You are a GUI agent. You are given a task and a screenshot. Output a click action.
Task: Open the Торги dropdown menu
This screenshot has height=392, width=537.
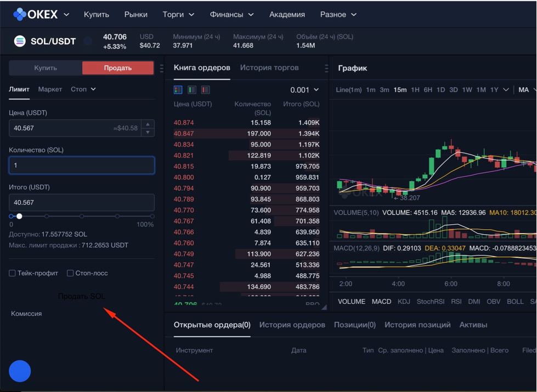click(178, 14)
